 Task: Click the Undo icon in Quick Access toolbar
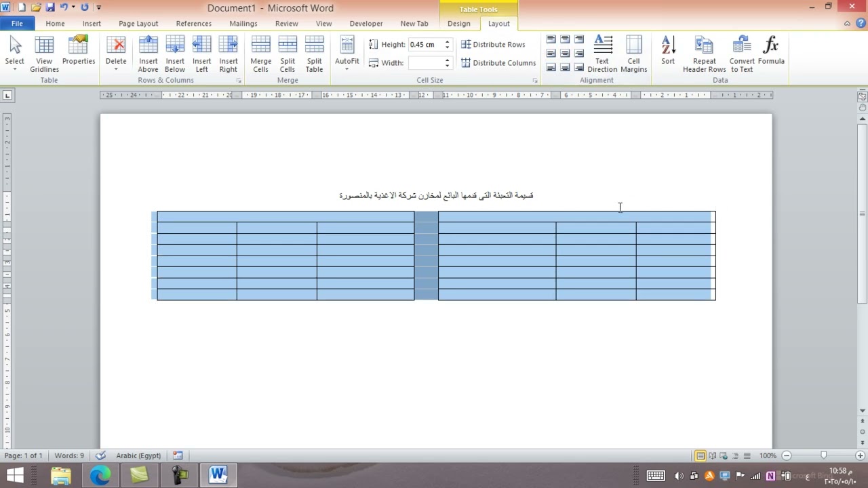[64, 7]
